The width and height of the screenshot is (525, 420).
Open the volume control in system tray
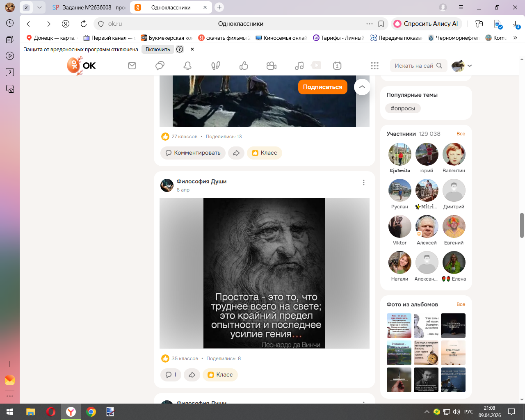coord(457,412)
